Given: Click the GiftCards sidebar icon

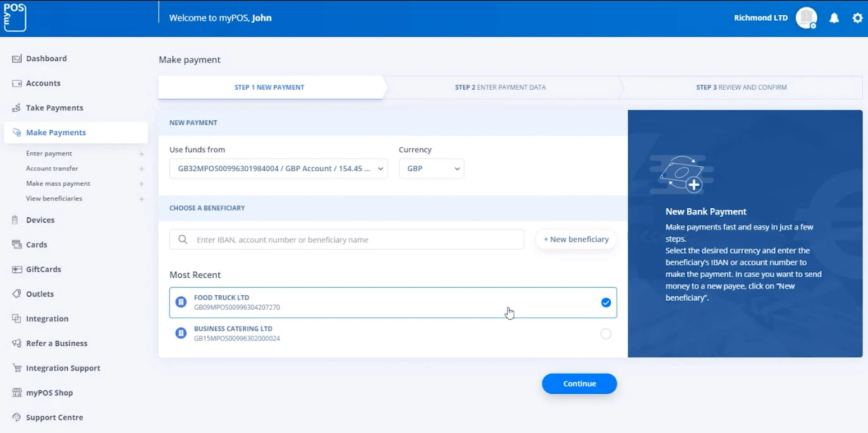Looking at the screenshot, I should pyautogui.click(x=16, y=269).
